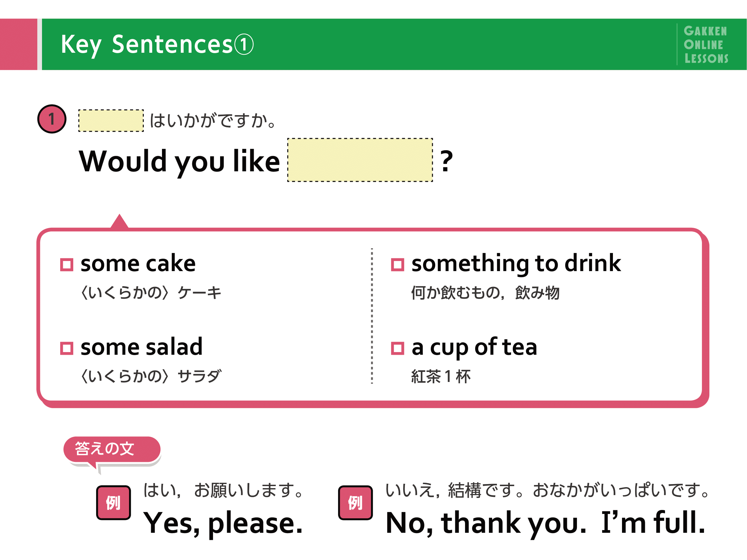This screenshot has width=747, height=560.
Task: Click the 答えの文 speech bubble label
Action: 112,449
